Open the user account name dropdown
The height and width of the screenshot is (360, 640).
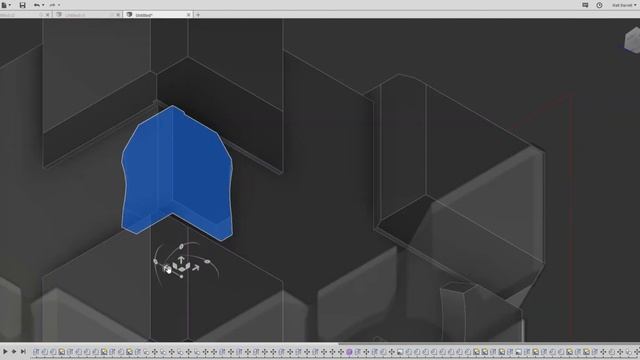tap(624, 5)
